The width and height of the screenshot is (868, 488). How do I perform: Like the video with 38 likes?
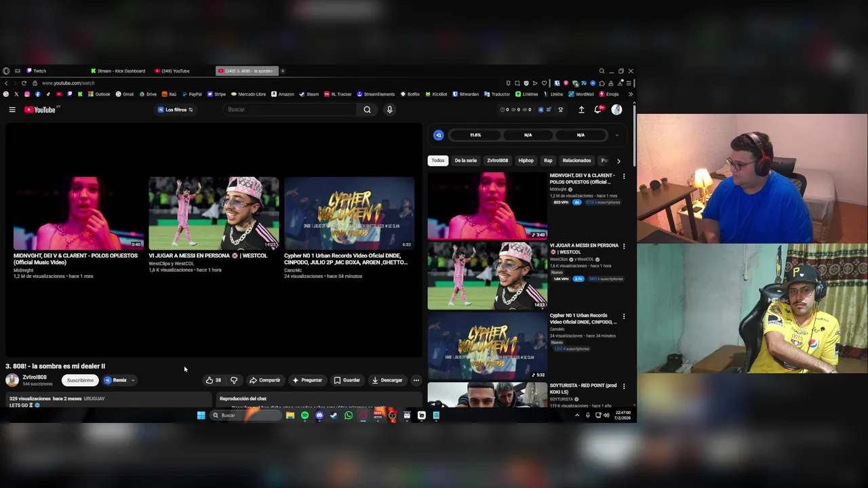coord(214,380)
